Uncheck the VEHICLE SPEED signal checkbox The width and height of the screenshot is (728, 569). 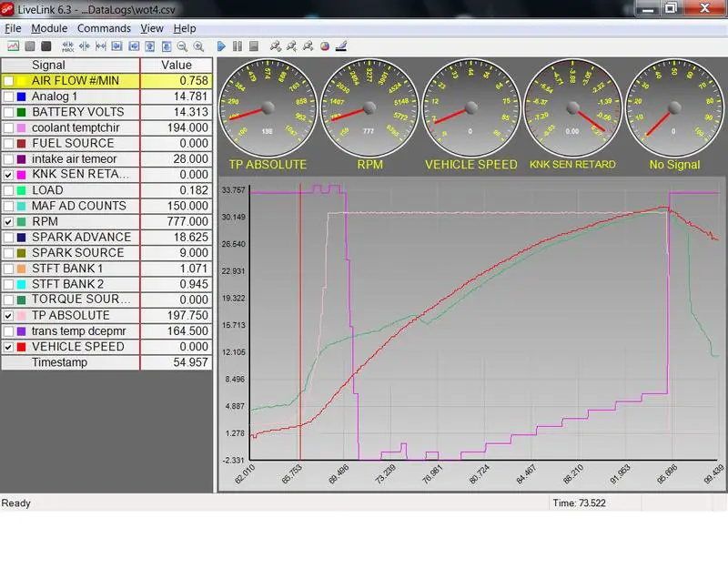click(8, 347)
